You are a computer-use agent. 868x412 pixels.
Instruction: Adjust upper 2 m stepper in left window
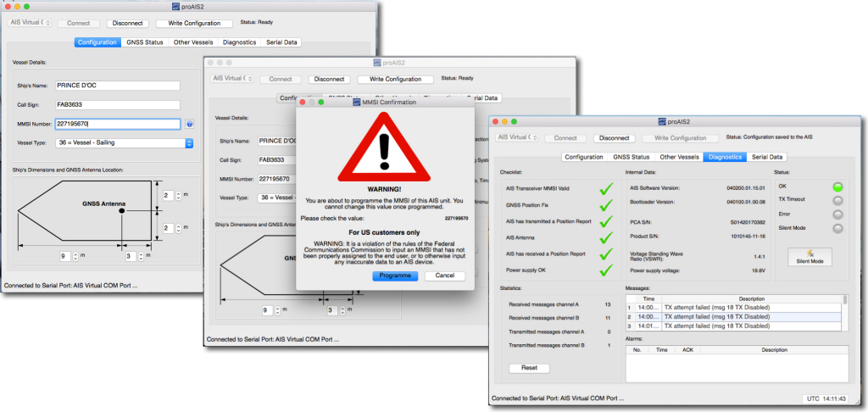(178, 196)
